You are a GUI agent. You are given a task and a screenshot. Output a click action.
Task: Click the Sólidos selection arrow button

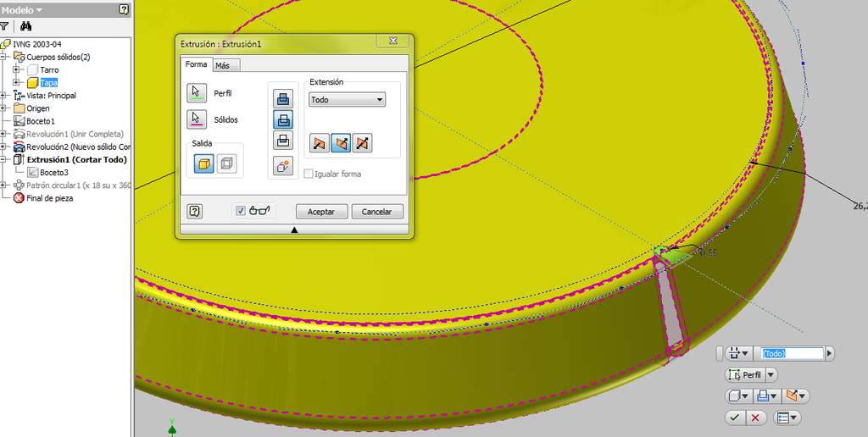pyautogui.click(x=197, y=119)
